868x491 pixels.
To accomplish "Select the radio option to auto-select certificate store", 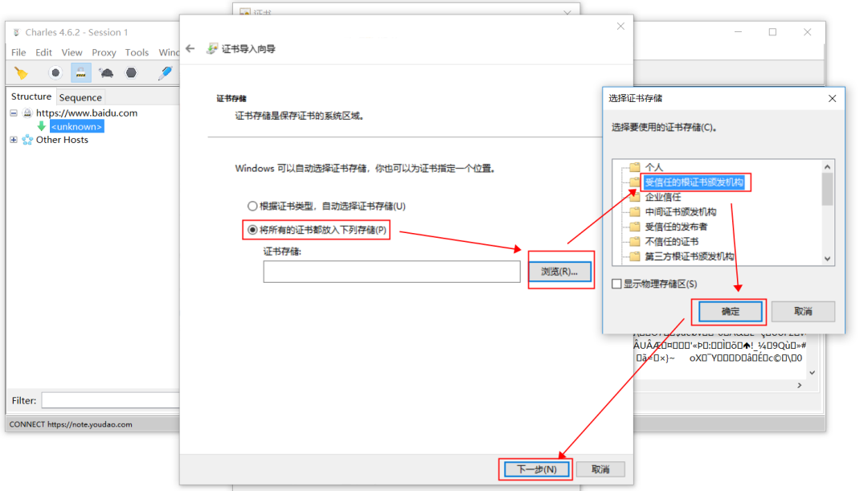I will pyautogui.click(x=252, y=206).
